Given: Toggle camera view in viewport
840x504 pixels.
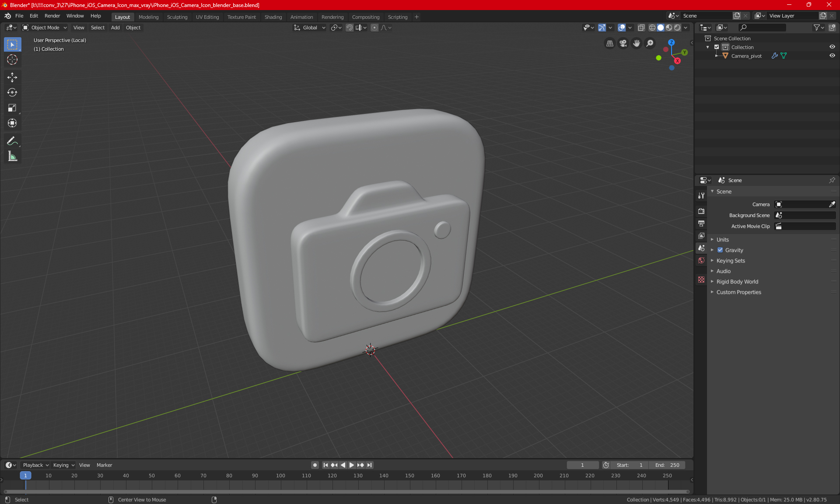Looking at the screenshot, I should 623,43.
